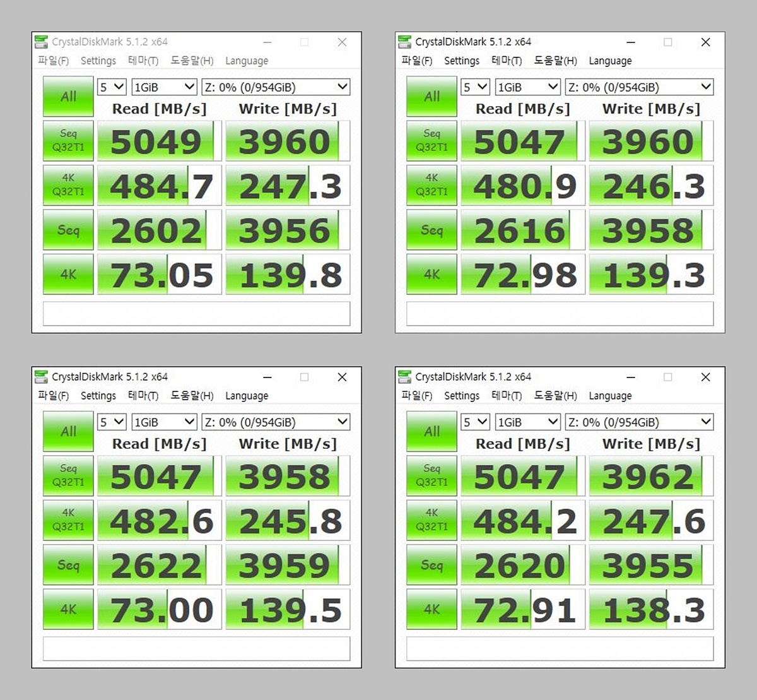Run 4K Q32T1 test in bottom-left window

tap(68, 519)
